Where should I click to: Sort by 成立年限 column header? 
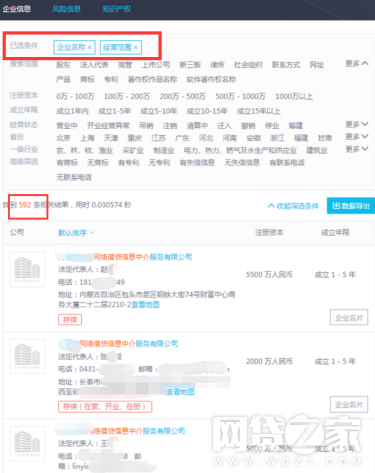(335, 233)
